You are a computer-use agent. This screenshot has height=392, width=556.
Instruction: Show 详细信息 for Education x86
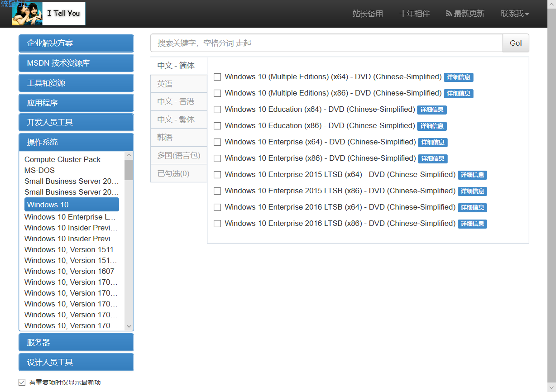tap(432, 126)
